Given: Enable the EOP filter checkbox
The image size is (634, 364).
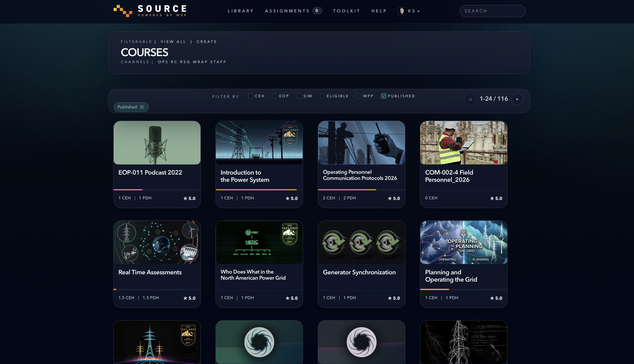Looking at the screenshot, I should pyautogui.click(x=275, y=96).
